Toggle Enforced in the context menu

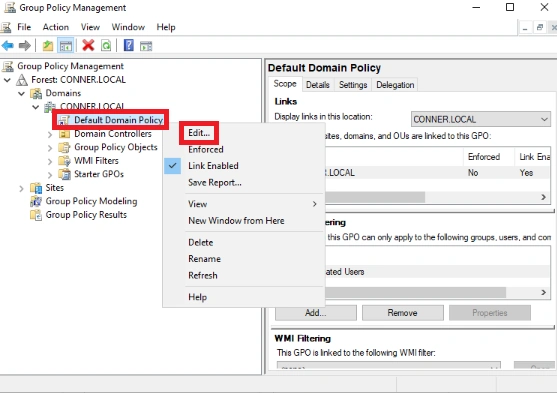206,149
